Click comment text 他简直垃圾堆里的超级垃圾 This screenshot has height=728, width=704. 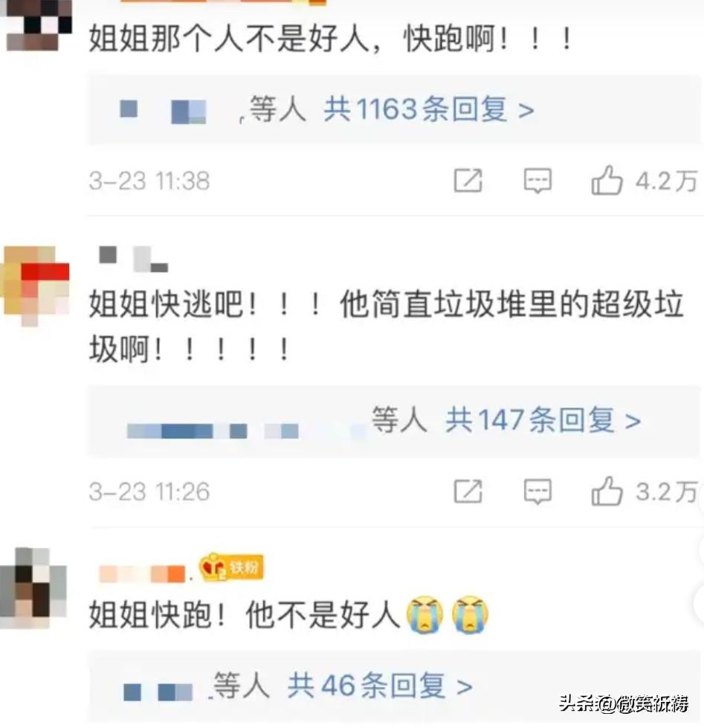tap(512, 306)
